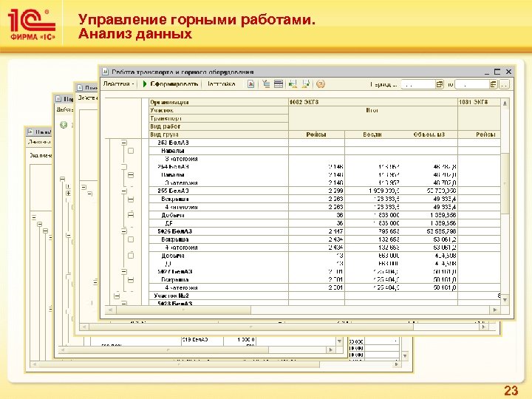
Task: Click the Организация header cell
Action: (219, 102)
